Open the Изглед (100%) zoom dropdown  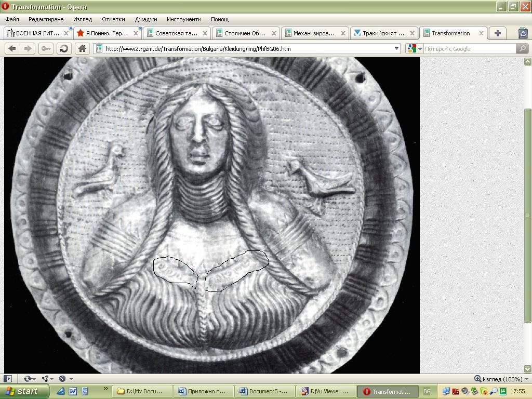[x=527, y=379]
